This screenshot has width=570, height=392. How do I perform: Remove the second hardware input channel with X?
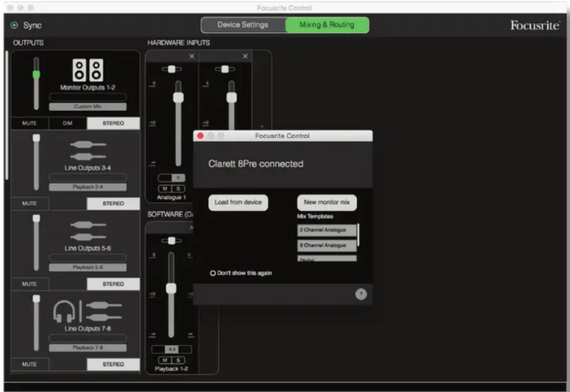(245, 56)
